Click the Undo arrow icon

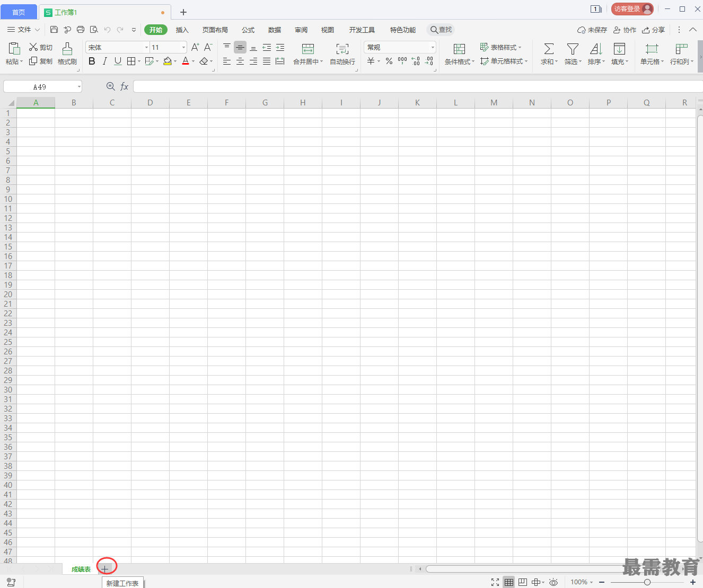[x=107, y=30]
